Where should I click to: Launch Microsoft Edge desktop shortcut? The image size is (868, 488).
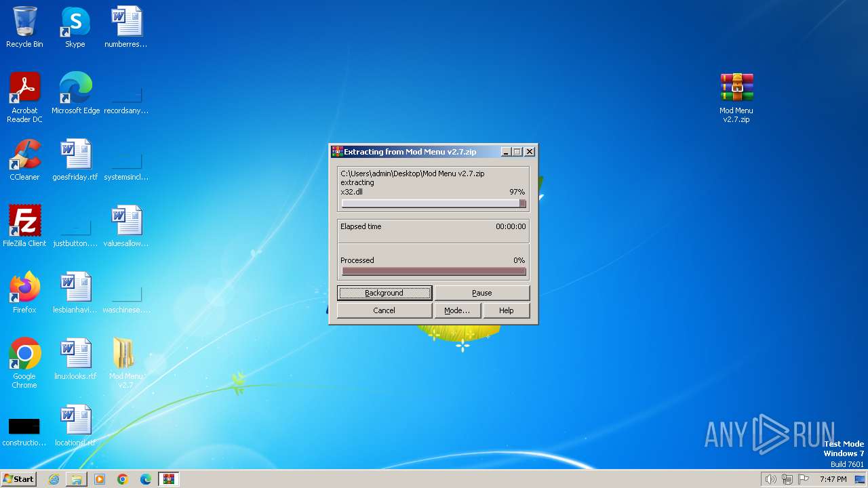[x=75, y=94]
